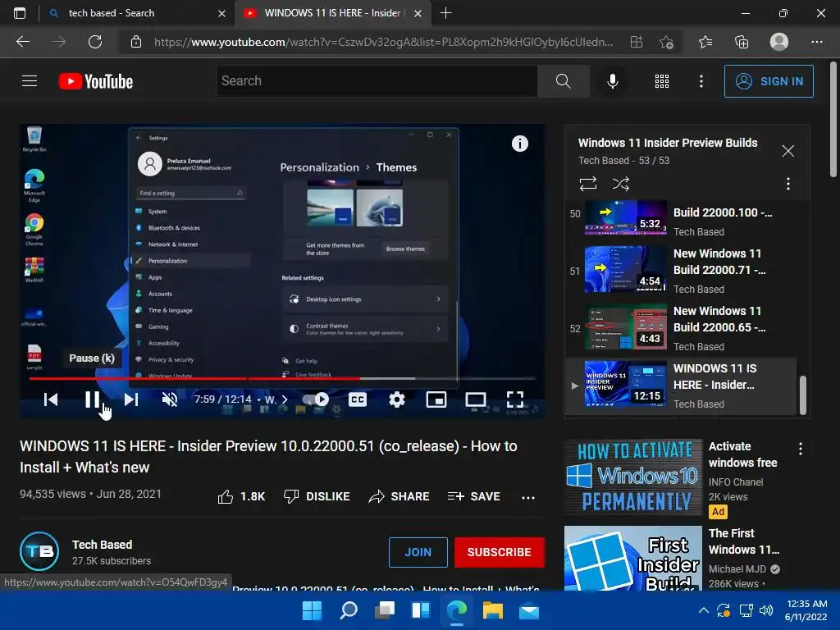Open browser Collections
Viewport: 840px width, 630px height.
[742, 42]
